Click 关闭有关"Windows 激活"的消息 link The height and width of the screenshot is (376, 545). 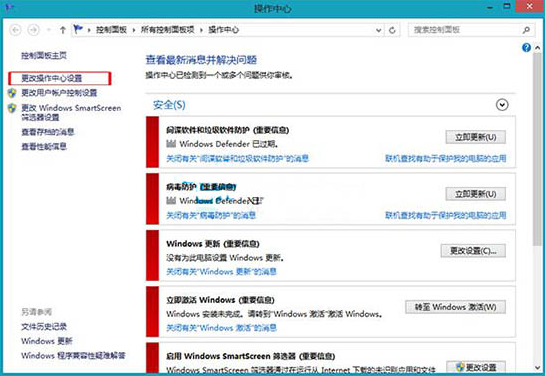pyautogui.click(x=221, y=328)
